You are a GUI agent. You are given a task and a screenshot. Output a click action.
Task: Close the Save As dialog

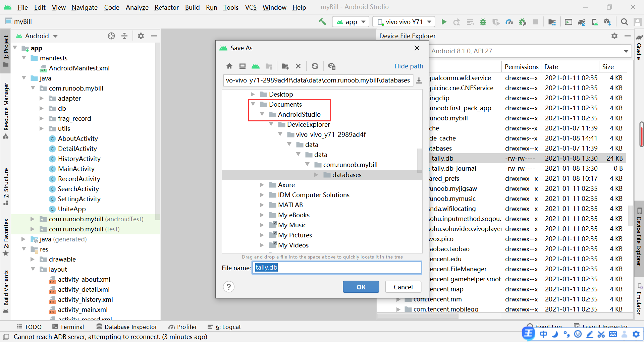tap(417, 48)
